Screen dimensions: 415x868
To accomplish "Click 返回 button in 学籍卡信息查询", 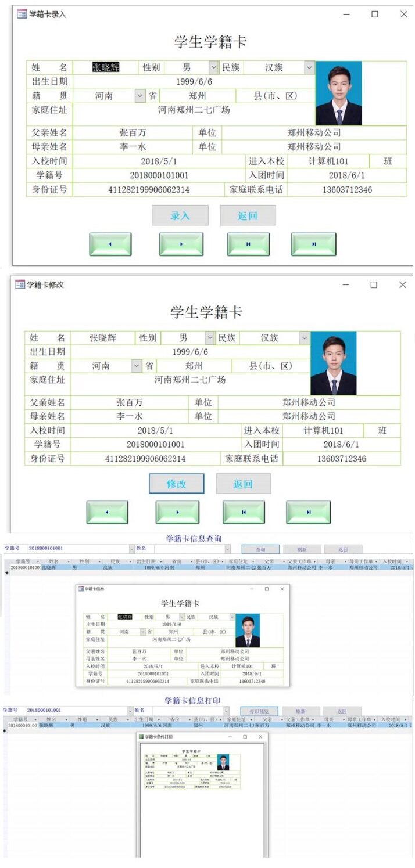I will pos(343,549).
